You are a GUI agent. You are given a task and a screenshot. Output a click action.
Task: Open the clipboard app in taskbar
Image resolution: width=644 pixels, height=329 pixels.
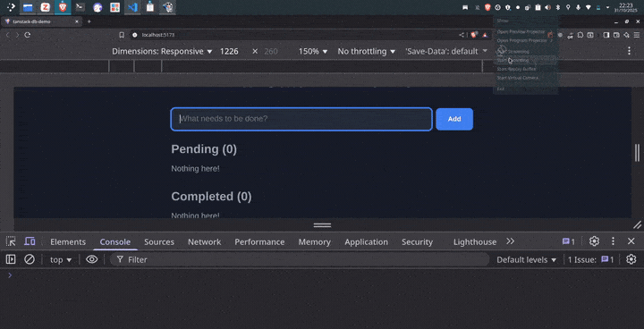150,7
